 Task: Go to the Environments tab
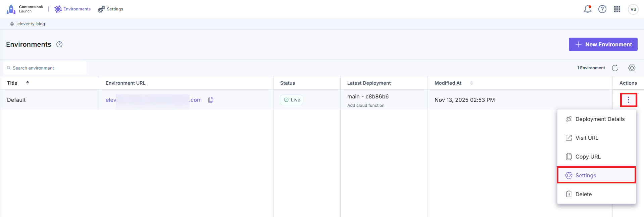(x=72, y=9)
